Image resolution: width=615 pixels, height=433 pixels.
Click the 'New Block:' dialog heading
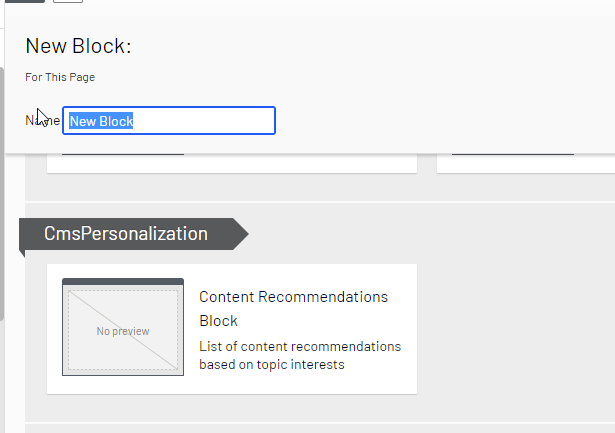point(78,46)
